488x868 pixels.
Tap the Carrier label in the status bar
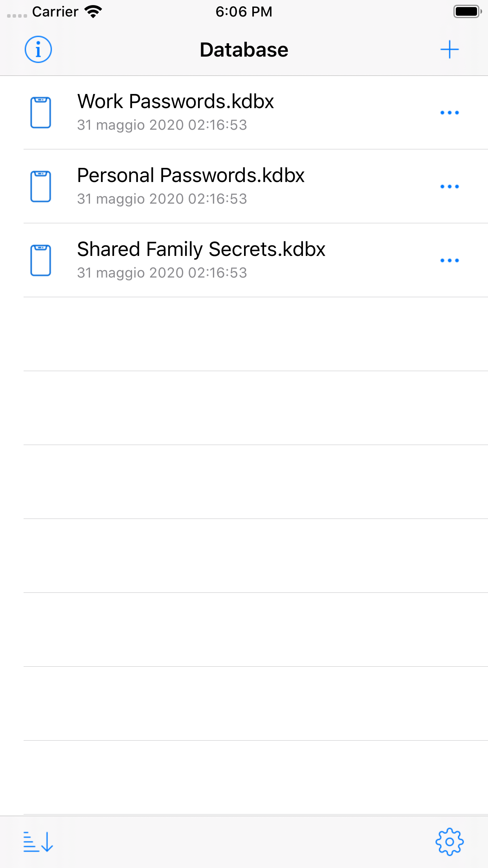tap(55, 11)
